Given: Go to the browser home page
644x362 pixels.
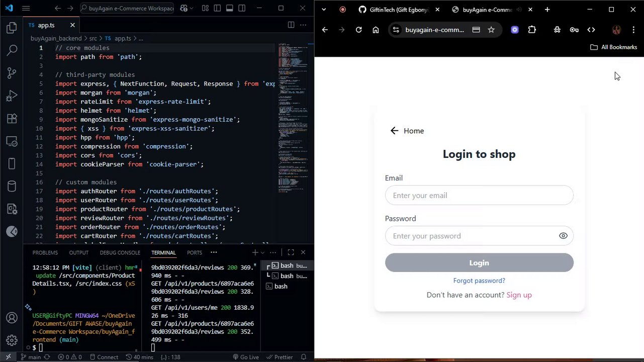Looking at the screenshot, I should coord(376,30).
